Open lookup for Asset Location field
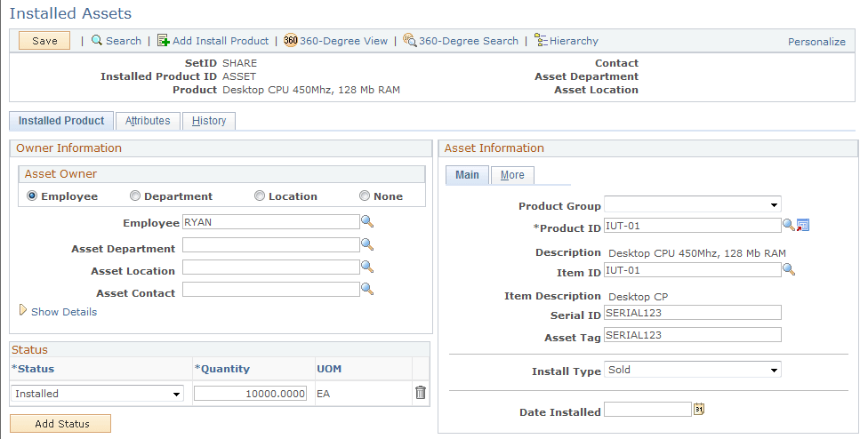 click(x=367, y=267)
